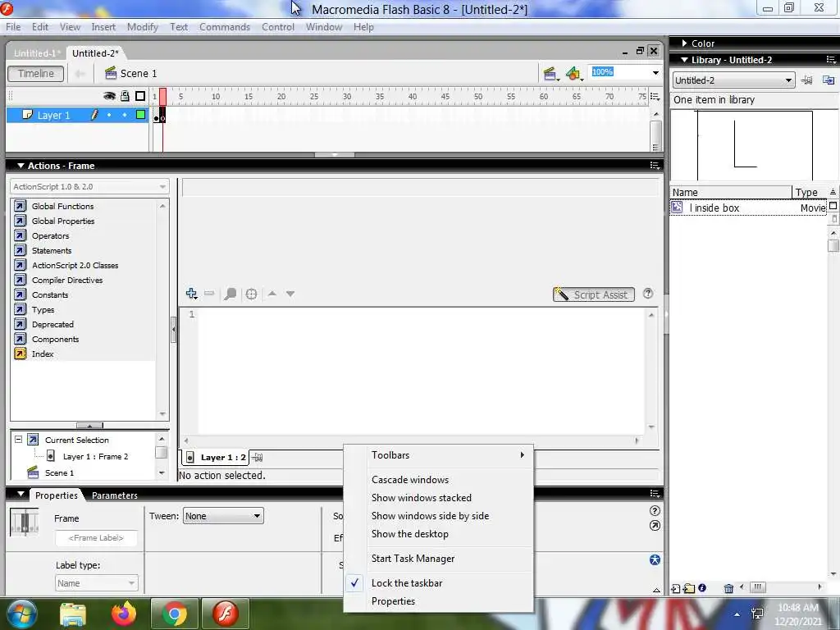Screen dimensions: 840x630
Task: Click the Insert target path crosshair icon
Action: (x=251, y=294)
